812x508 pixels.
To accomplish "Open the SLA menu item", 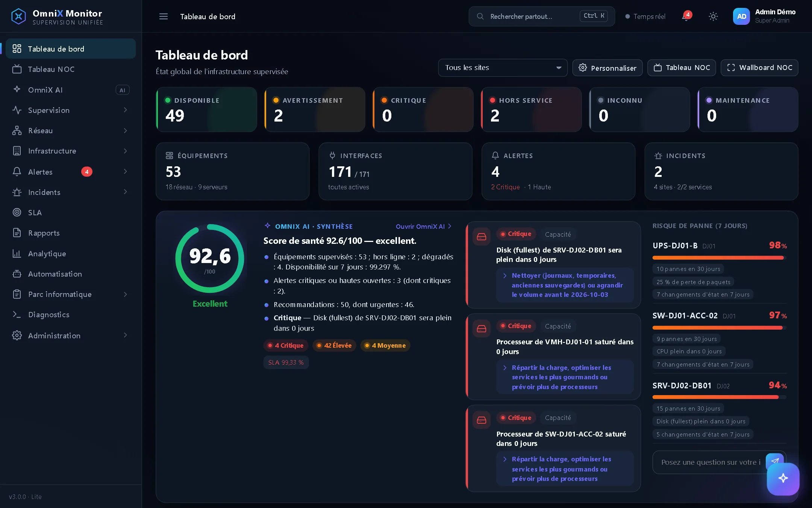I will click(71, 213).
